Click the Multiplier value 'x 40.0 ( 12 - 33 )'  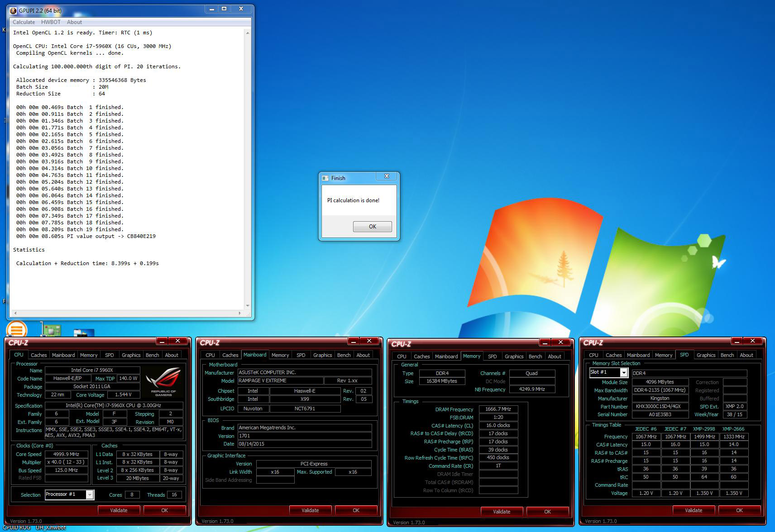pyautogui.click(x=67, y=462)
